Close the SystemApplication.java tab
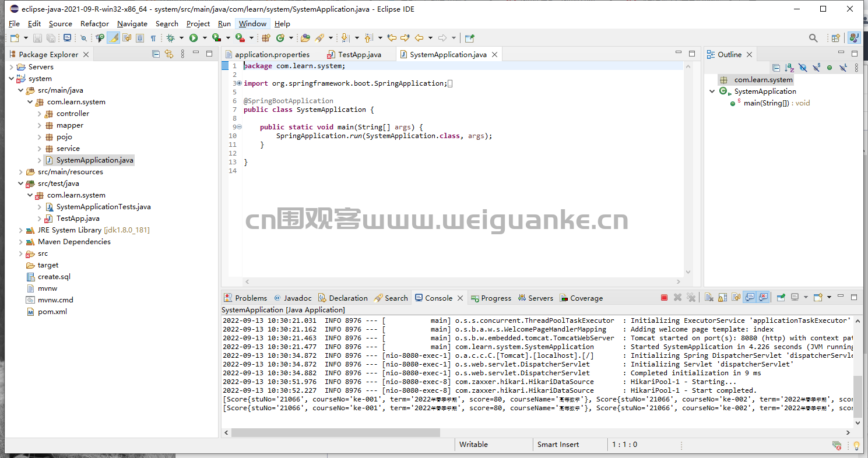 tap(495, 54)
